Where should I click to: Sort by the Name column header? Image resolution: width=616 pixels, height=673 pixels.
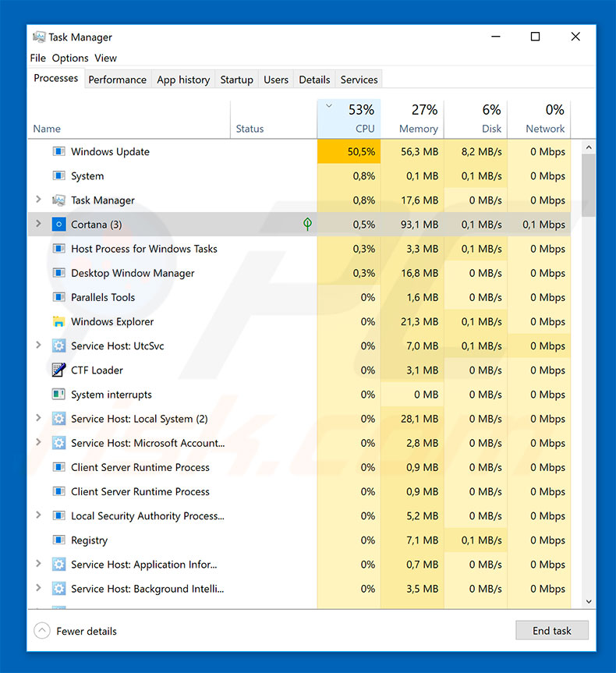(129, 119)
